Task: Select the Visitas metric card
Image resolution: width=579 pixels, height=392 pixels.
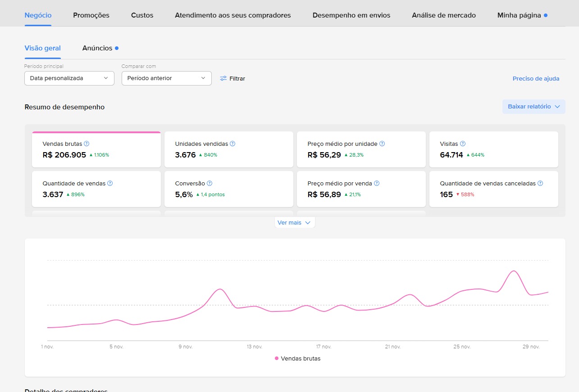Action: [x=493, y=149]
